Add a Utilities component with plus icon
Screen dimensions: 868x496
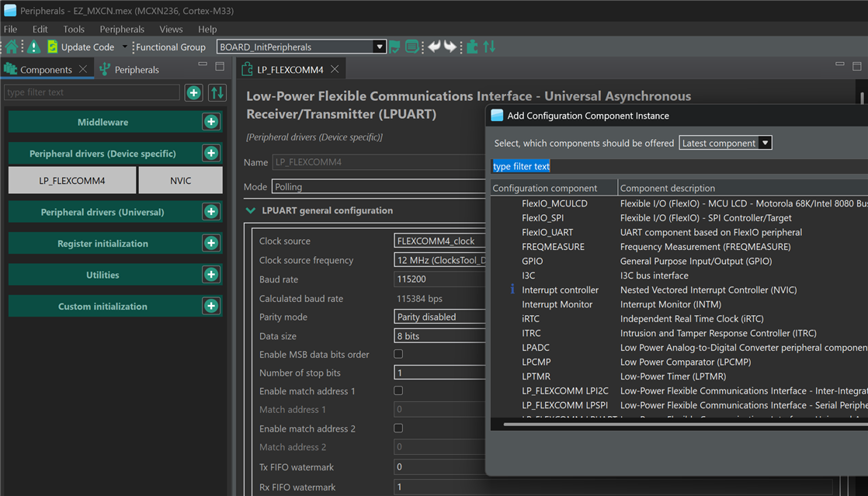[211, 275]
